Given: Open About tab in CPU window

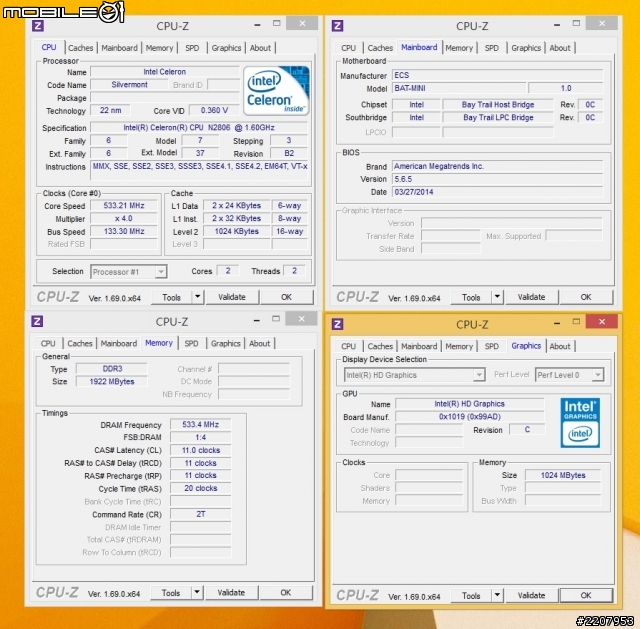Looking at the screenshot, I should [260, 48].
